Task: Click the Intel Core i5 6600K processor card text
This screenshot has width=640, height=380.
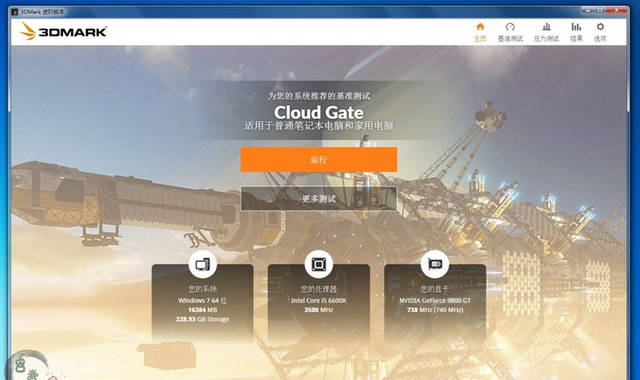Action: (x=319, y=300)
